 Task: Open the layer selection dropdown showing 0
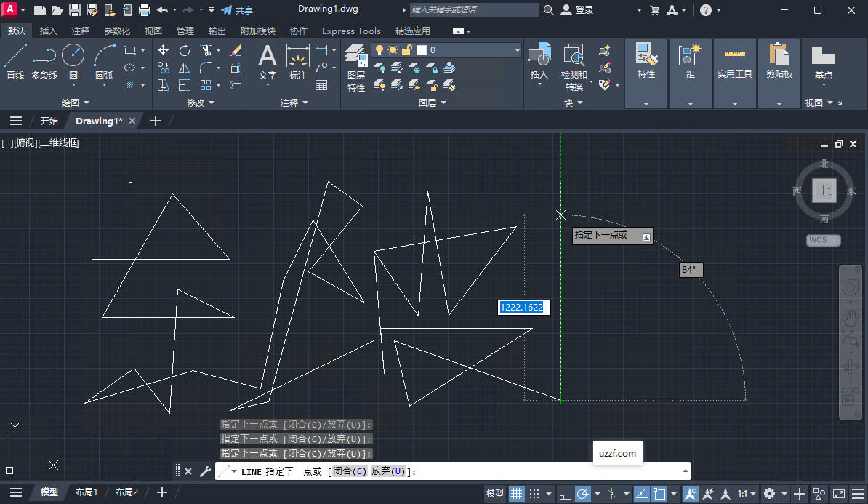pyautogui.click(x=516, y=50)
